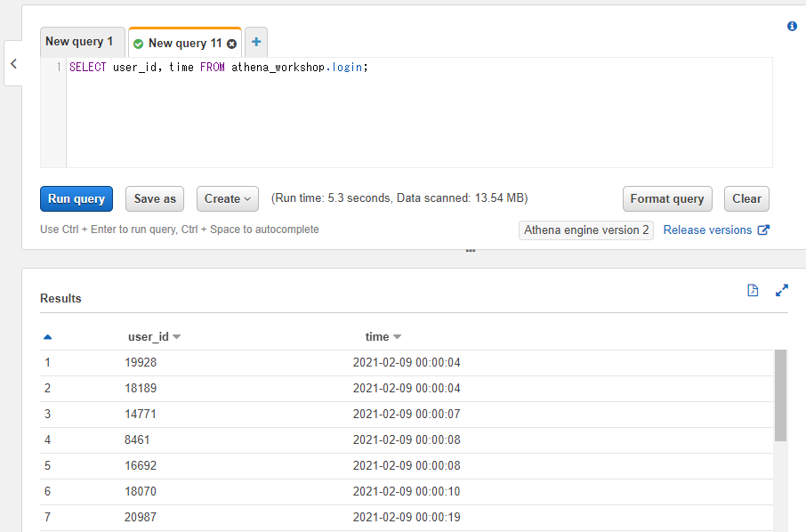
Task: Select the New query 11 tab
Action: [184, 42]
